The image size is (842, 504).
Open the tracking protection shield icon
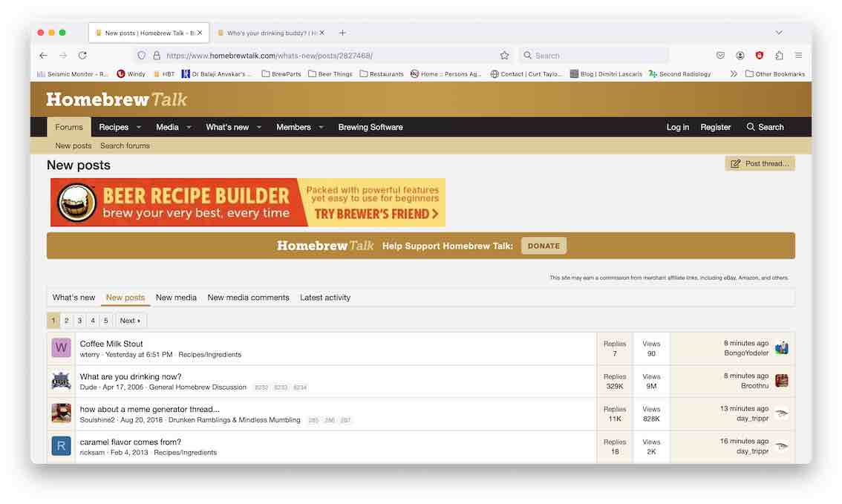pos(142,55)
